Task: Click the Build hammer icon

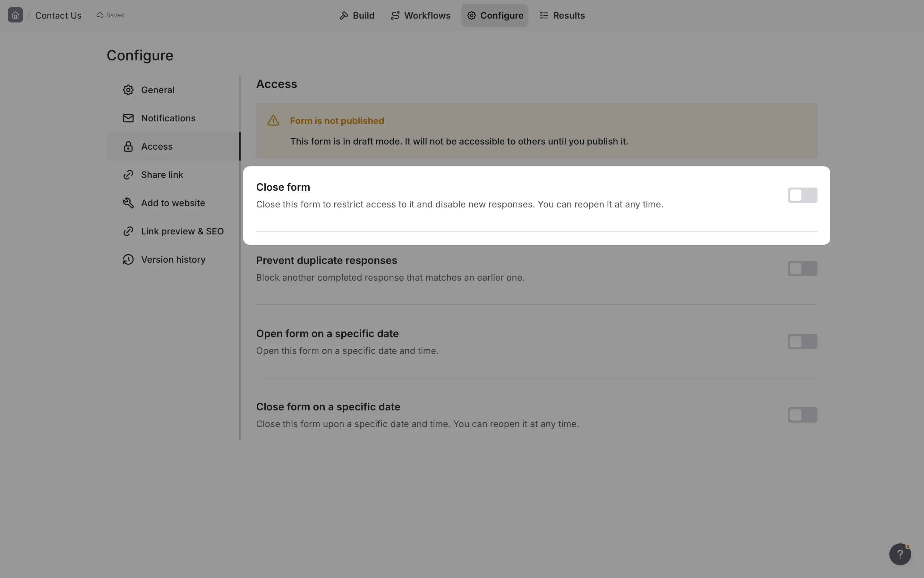Action: pos(344,15)
